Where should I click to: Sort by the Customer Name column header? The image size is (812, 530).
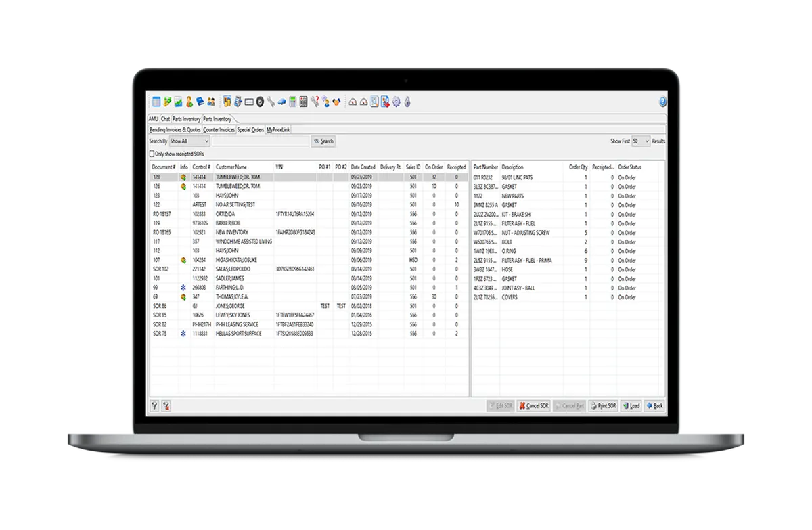click(231, 167)
